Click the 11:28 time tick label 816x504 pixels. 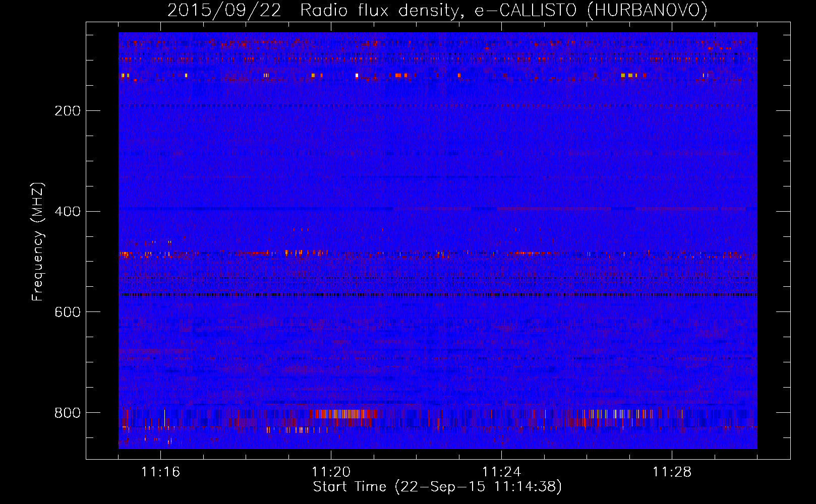click(x=672, y=472)
